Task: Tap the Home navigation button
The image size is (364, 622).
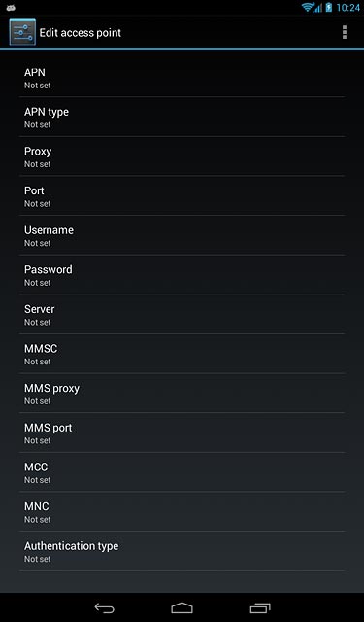Action: [x=182, y=607]
